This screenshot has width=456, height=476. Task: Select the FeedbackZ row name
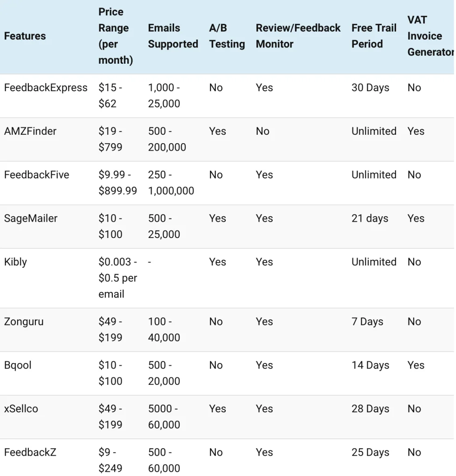[30, 452]
